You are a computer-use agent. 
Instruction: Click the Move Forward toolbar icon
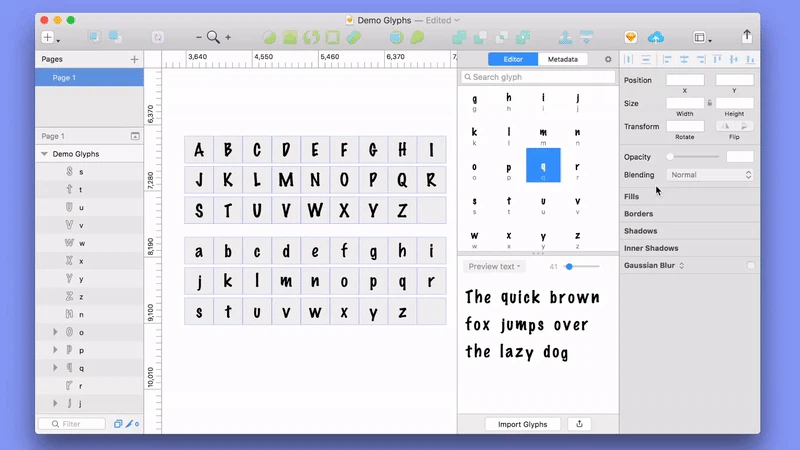[x=565, y=37]
